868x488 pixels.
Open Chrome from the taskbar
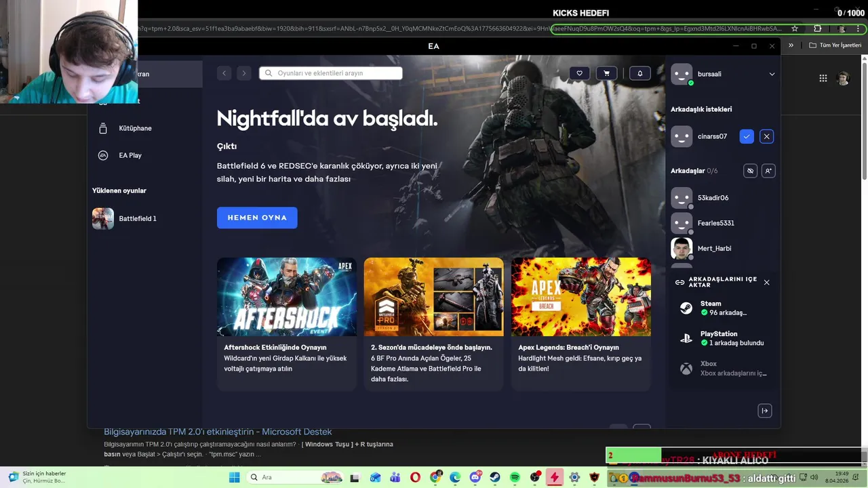pyautogui.click(x=435, y=477)
